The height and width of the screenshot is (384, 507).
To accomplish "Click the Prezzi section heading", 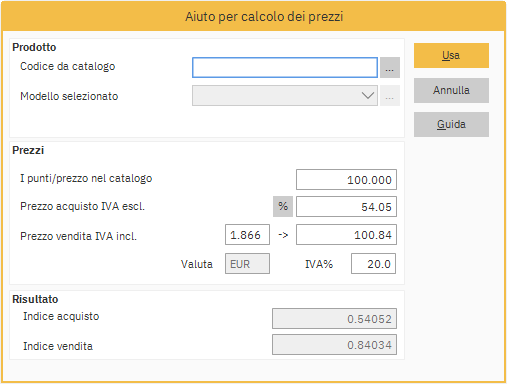I will point(28,150).
